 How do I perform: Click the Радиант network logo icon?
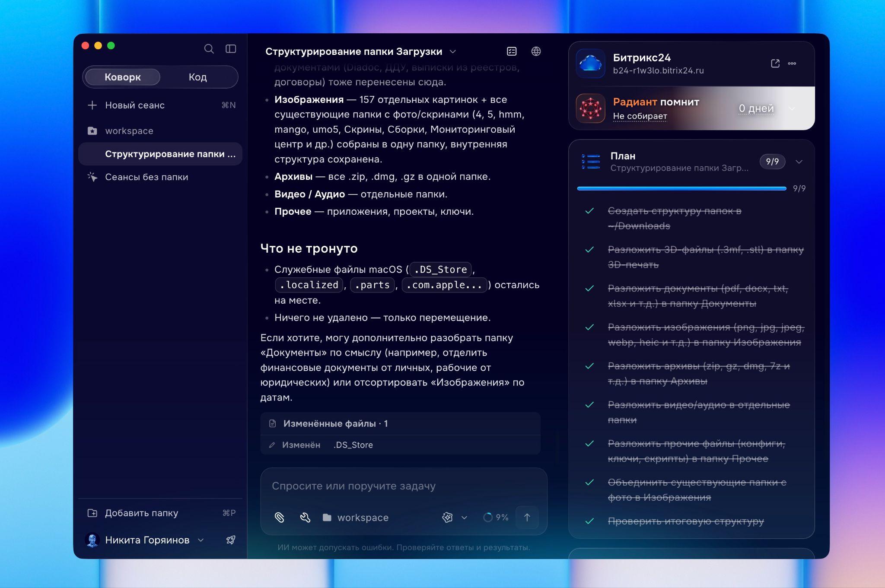click(x=590, y=108)
